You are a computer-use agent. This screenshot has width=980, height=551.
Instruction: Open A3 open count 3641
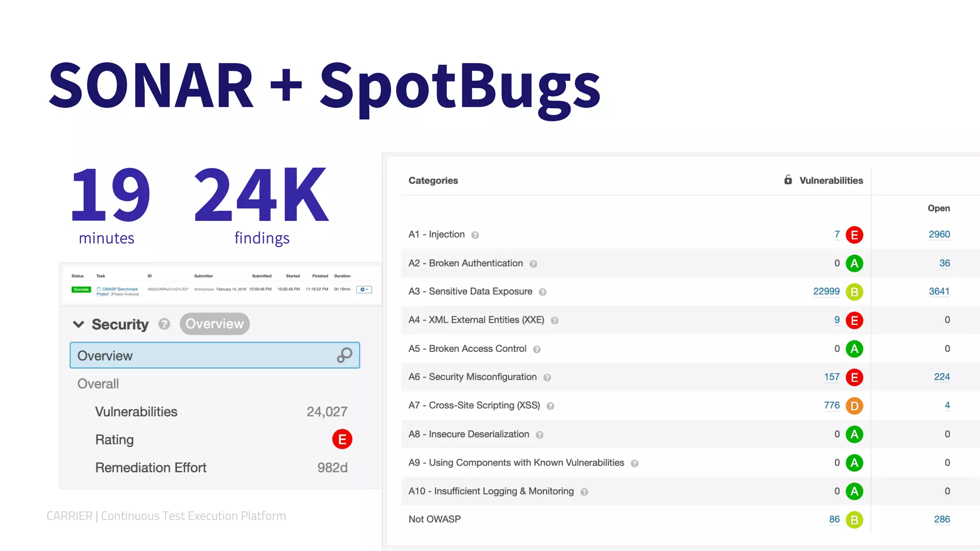[x=939, y=291]
